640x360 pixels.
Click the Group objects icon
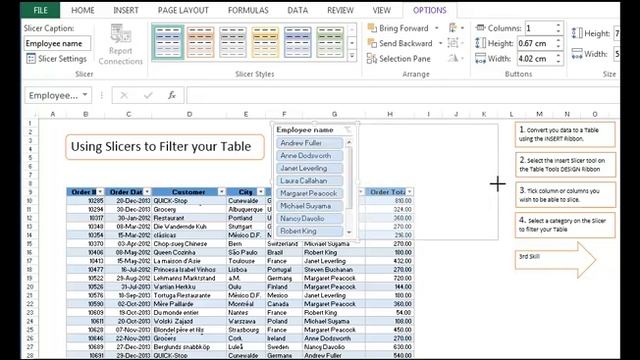click(x=456, y=43)
